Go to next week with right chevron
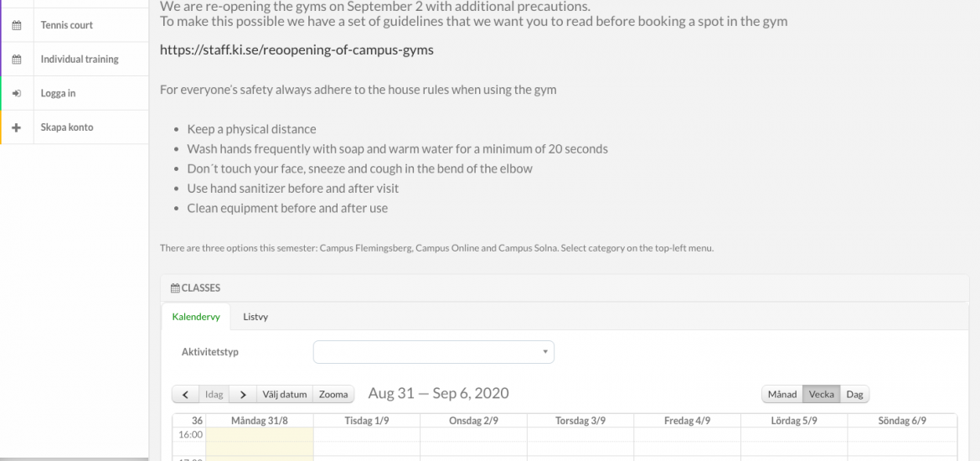The width and height of the screenshot is (980, 461). pyautogui.click(x=243, y=394)
